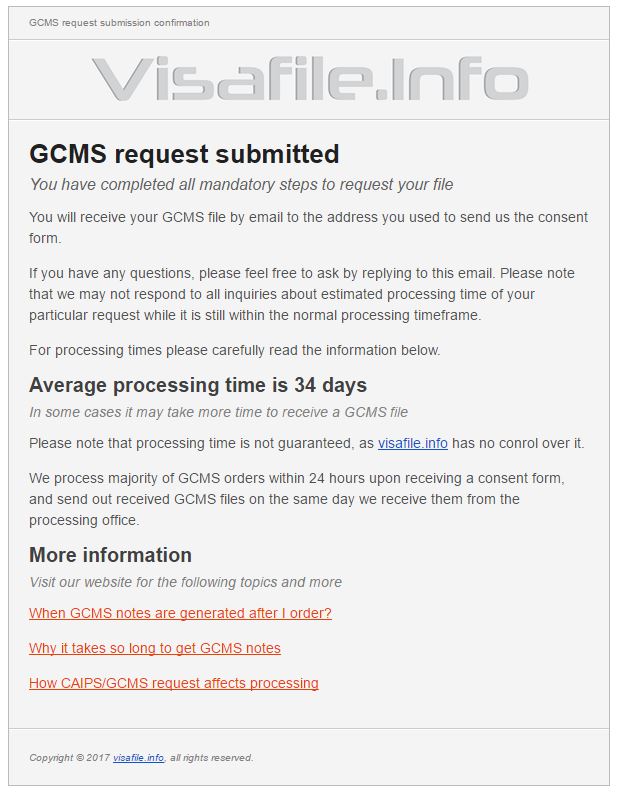This screenshot has height=794, width=618.
Task: Click the 'Copyright © 2017' footer text
Action: [x=69, y=758]
